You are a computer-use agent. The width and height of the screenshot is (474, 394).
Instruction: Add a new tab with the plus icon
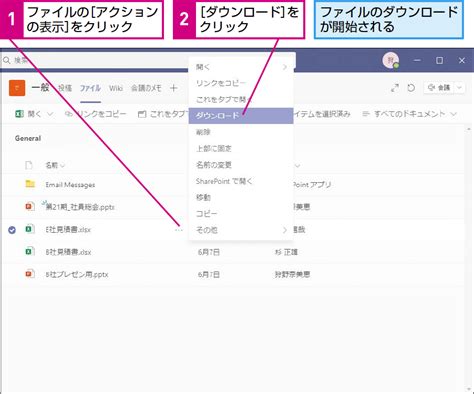coord(173,88)
